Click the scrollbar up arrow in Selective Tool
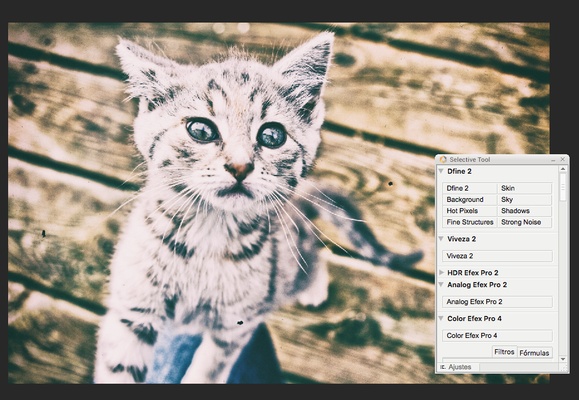The width and height of the screenshot is (579, 400). (563, 169)
